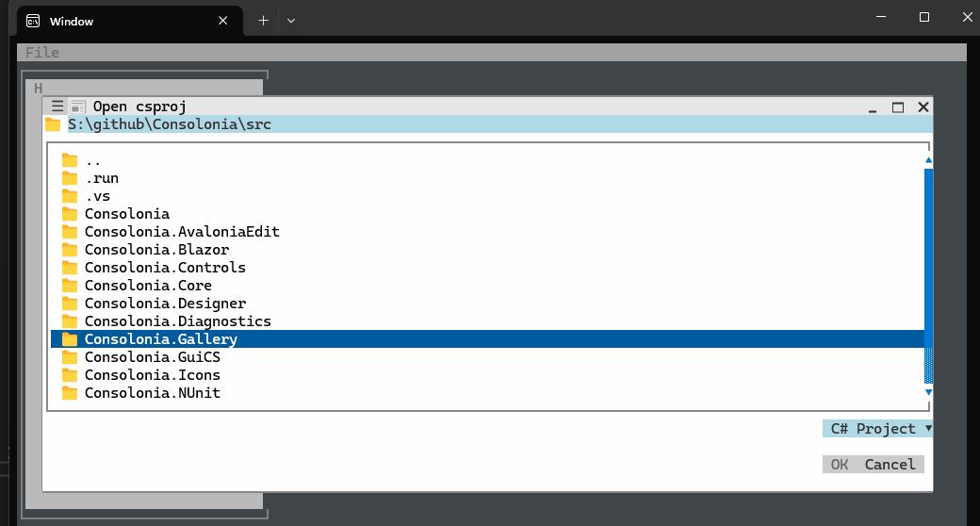This screenshot has height=526, width=980.
Task: Select the Consolonia folder
Action: (x=487, y=214)
